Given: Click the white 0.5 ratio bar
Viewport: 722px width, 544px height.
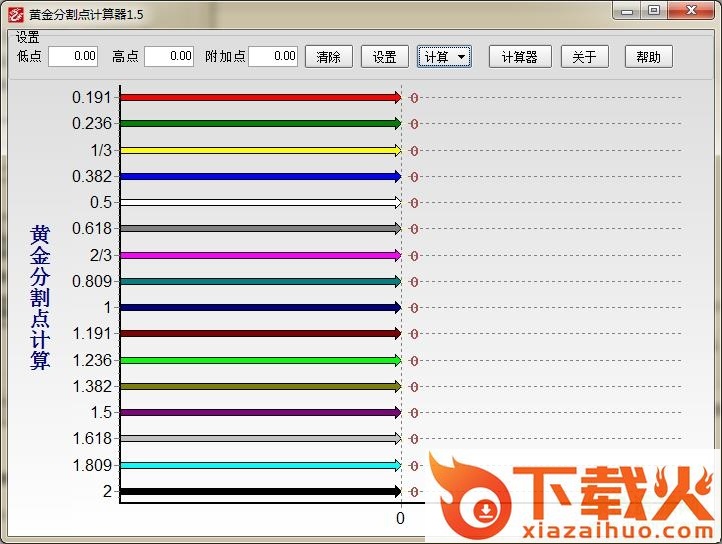Looking at the screenshot, I should click(261, 202).
